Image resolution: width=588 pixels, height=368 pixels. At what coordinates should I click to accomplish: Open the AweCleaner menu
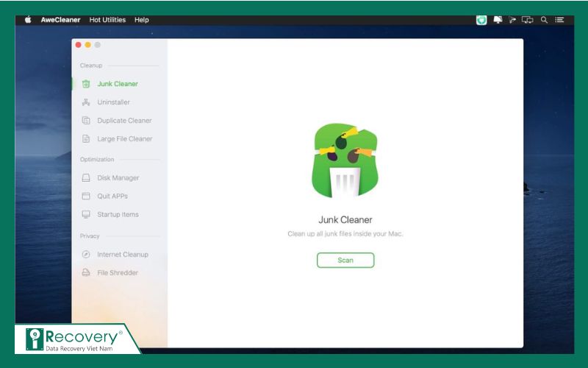60,20
